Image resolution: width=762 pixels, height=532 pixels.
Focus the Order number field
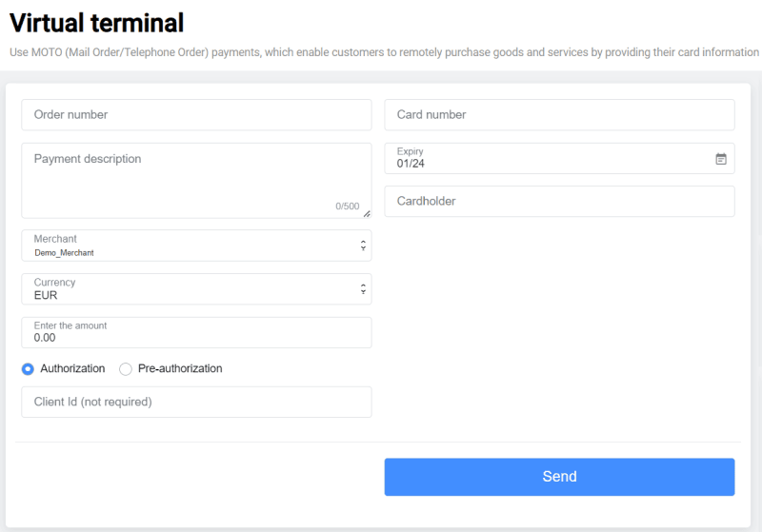coord(196,115)
